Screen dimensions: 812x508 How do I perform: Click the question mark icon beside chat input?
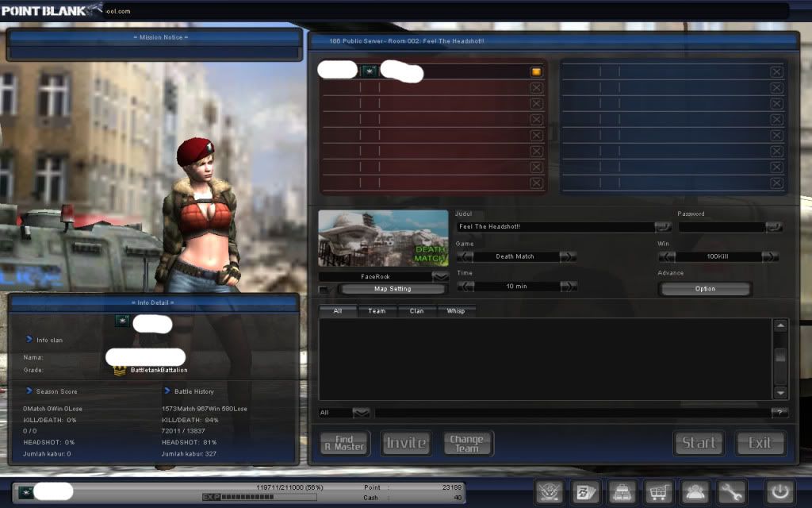point(780,413)
